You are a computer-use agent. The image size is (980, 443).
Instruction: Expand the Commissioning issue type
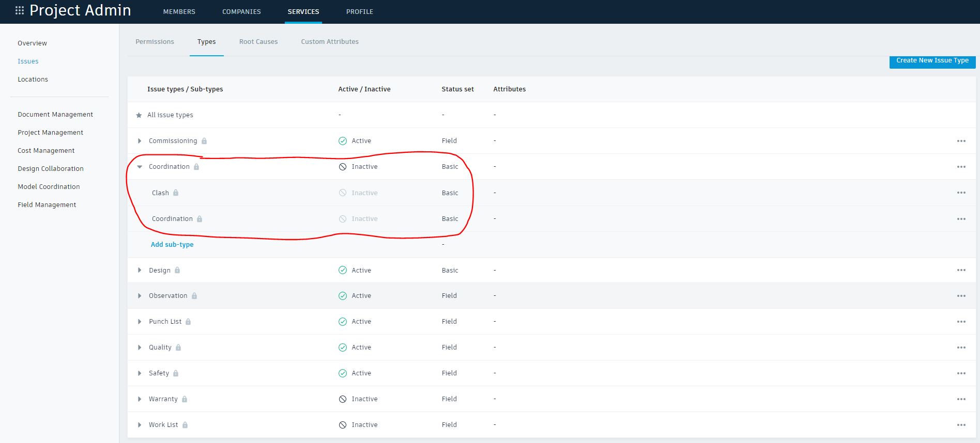click(140, 141)
